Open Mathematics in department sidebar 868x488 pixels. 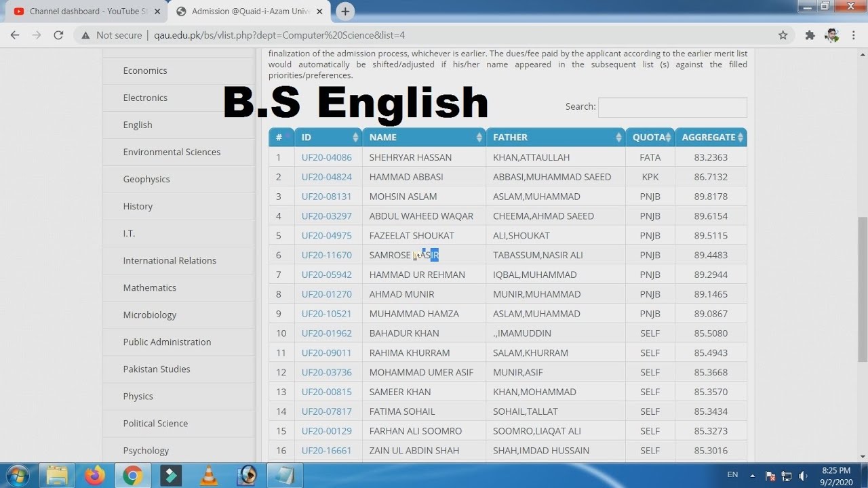tap(149, 287)
